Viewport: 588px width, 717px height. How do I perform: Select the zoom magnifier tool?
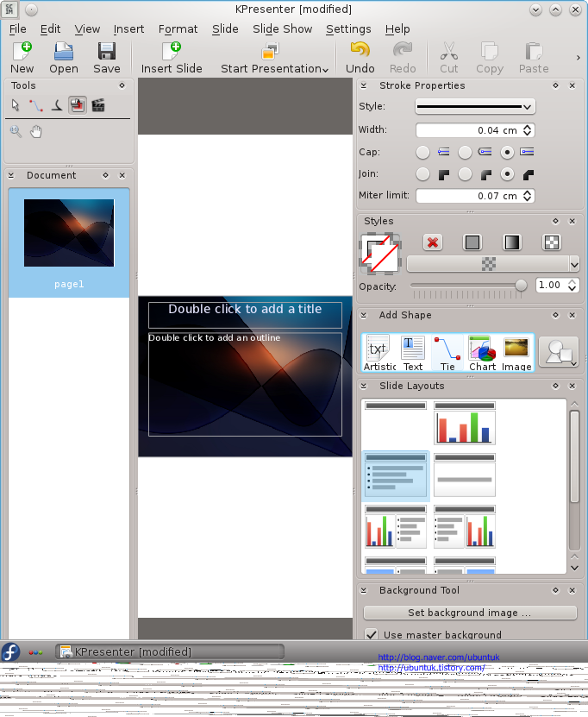(x=16, y=132)
